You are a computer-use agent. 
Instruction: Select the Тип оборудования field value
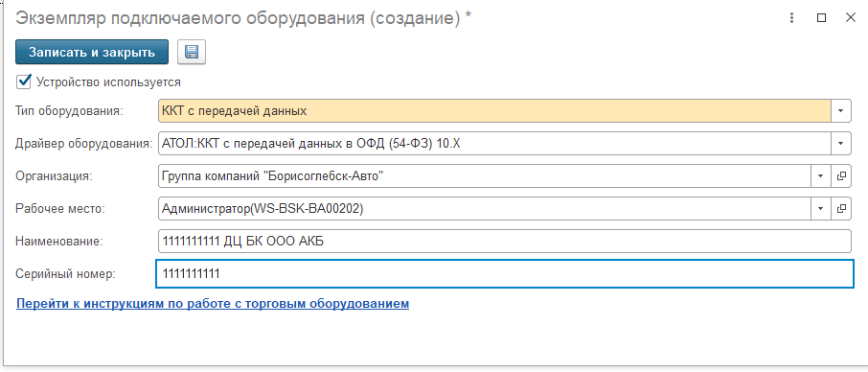[494, 110]
